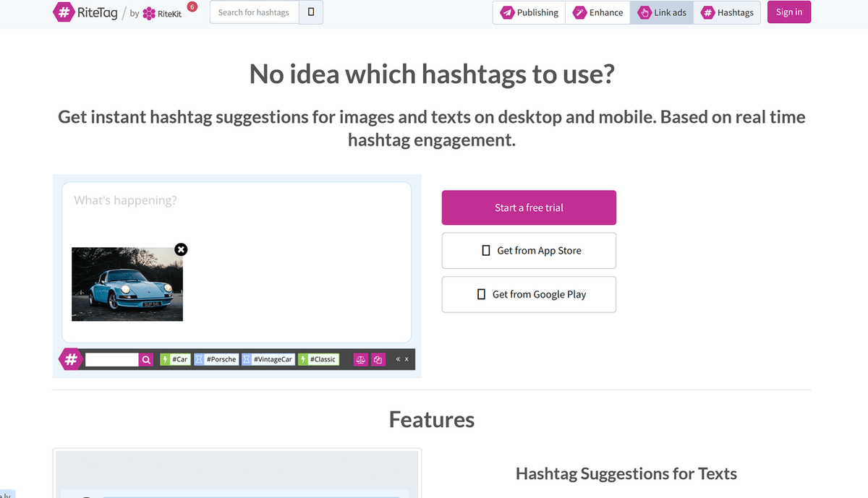Focus the hashtag toolbar search input
The image size is (868, 498).
click(x=111, y=359)
